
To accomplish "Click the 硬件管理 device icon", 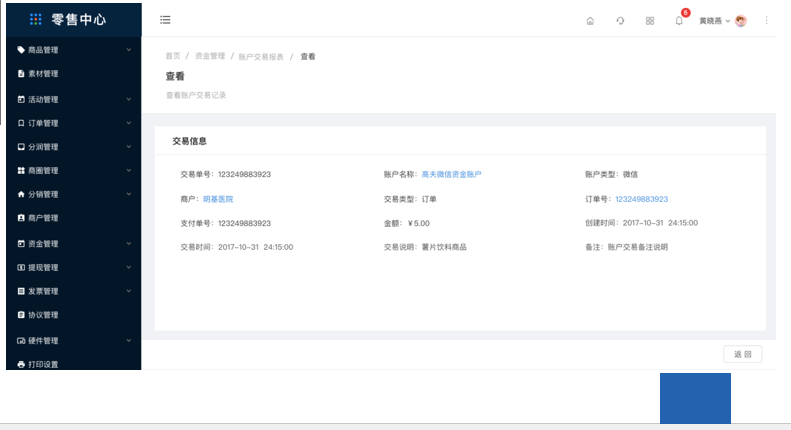I will click(x=21, y=341).
